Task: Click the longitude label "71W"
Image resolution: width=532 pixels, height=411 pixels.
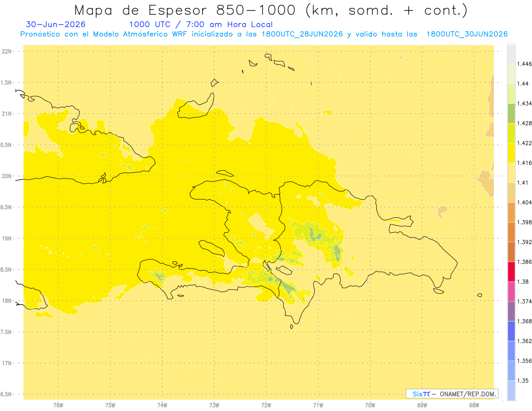Action: pos(318,405)
